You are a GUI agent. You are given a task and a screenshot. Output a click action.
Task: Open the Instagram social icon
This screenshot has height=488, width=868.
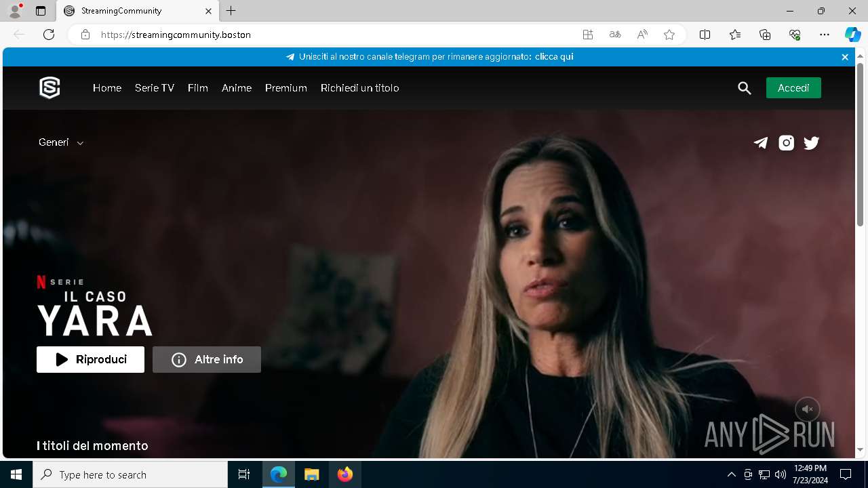pyautogui.click(x=786, y=142)
